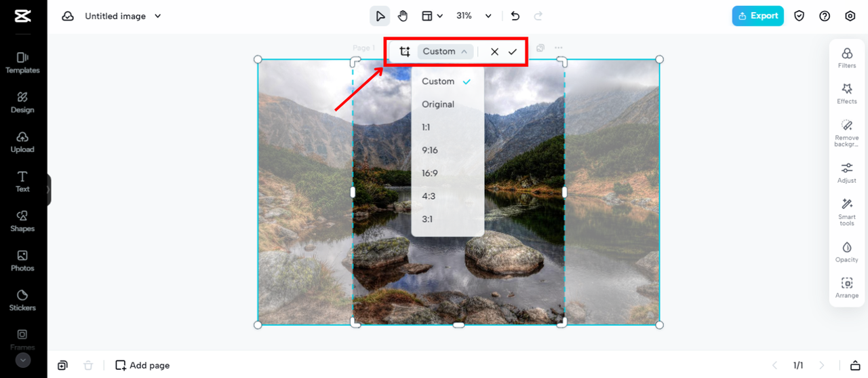This screenshot has width=868, height=378.
Task: Click the bottom-right image corner handle
Action: pos(659,325)
